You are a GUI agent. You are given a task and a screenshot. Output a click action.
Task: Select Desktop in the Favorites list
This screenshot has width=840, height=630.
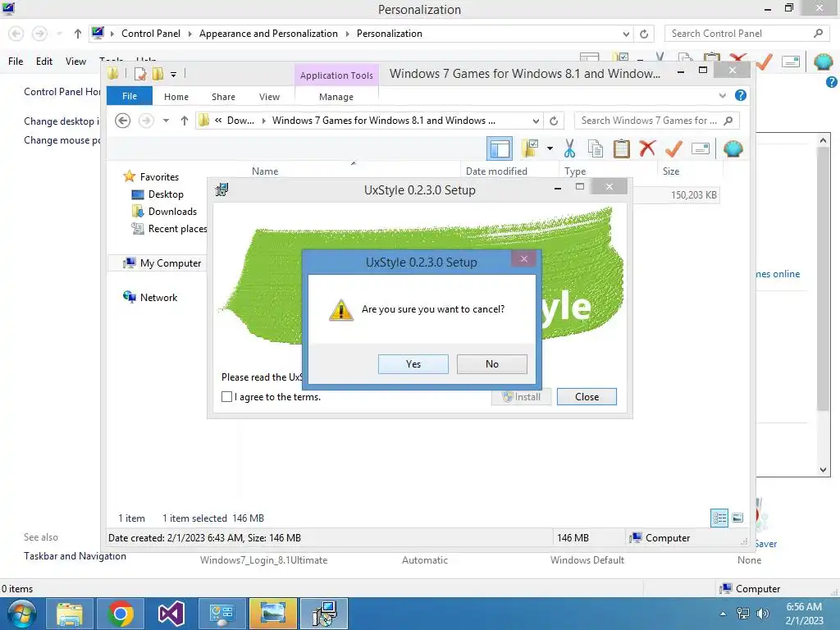(166, 194)
